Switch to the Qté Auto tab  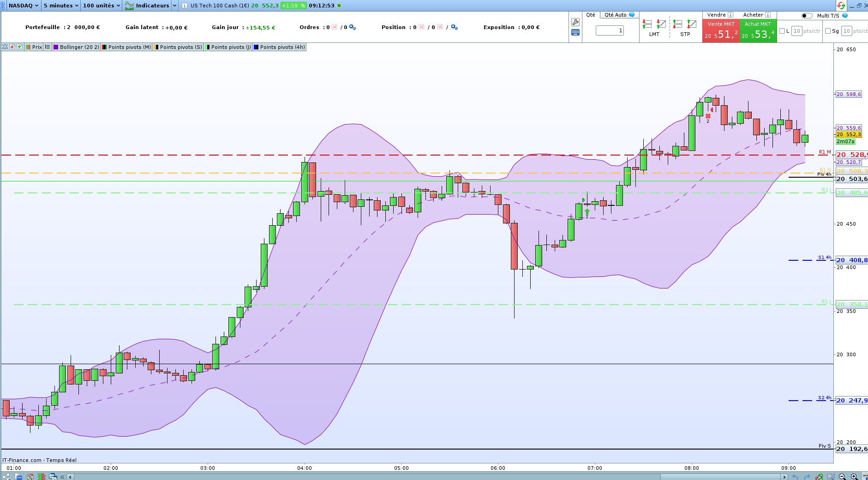coord(620,15)
